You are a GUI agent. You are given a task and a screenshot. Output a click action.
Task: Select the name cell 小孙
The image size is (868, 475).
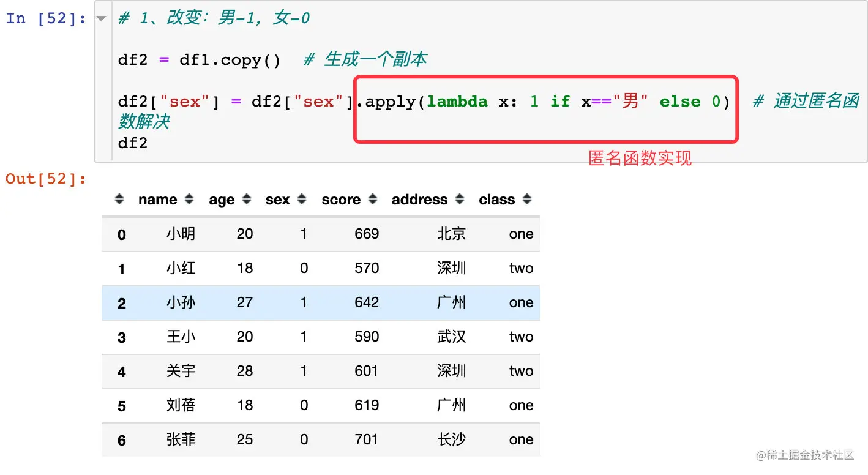click(181, 302)
